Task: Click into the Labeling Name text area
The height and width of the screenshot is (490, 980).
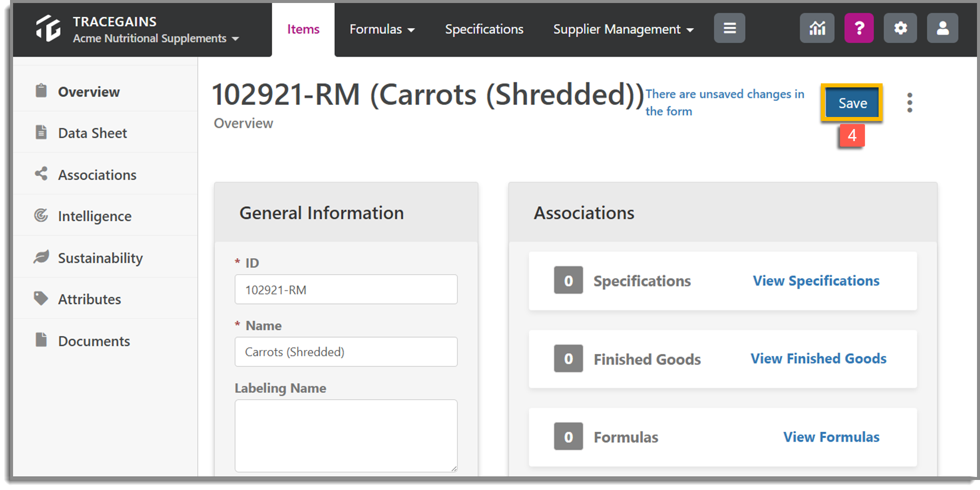Action: pyautogui.click(x=346, y=436)
